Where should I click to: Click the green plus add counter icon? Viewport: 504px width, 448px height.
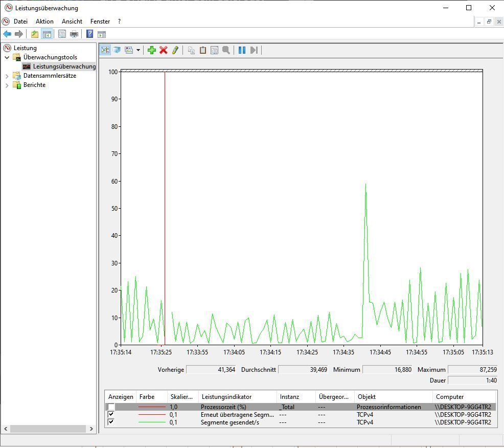click(x=151, y=50)
